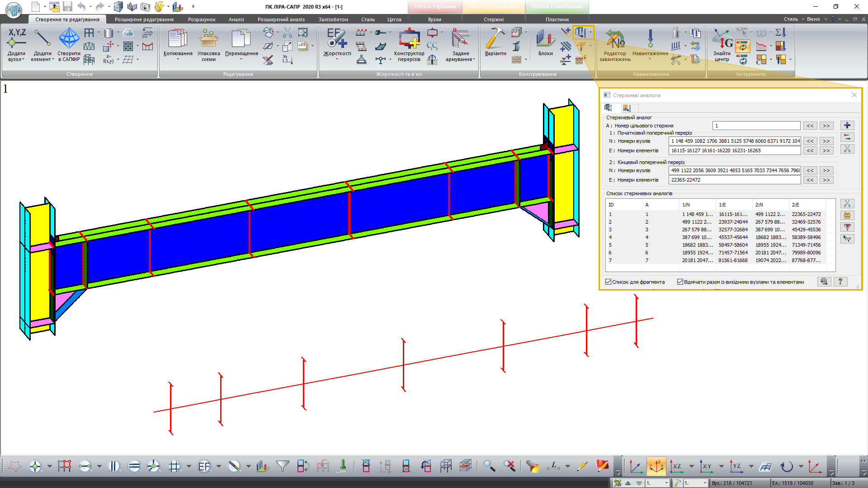The image size is (868, 488).
Task: Open the Залізобетон ribbon tab
Action: [333, 19]
